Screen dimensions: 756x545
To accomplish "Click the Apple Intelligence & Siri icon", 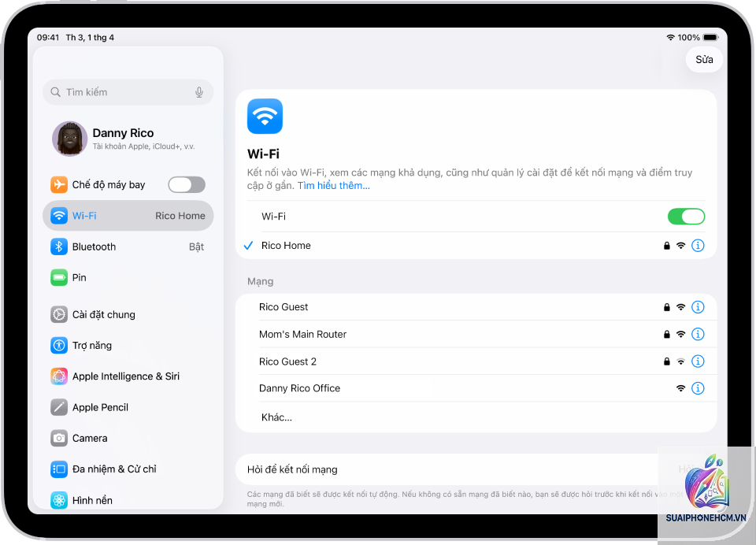I will click(59, 376).
